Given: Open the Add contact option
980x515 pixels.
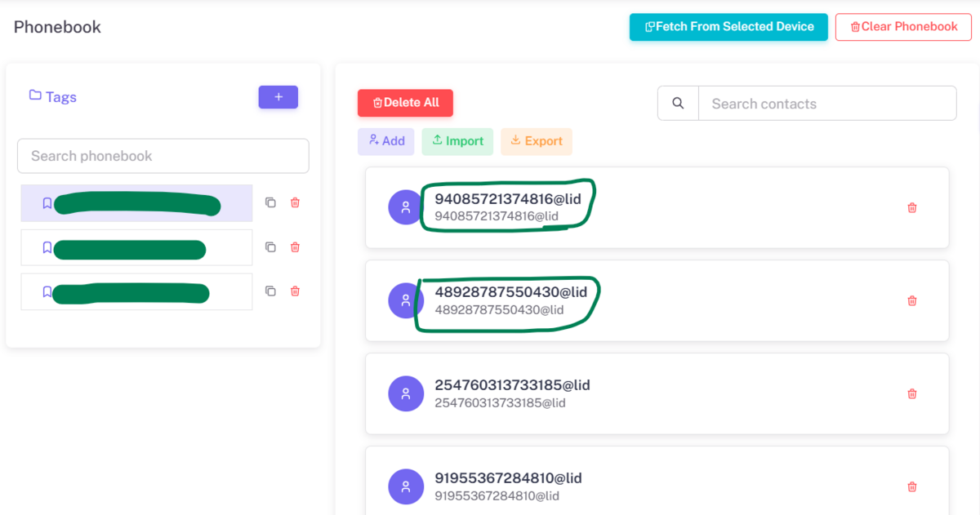Looking at the screenshot, I should pos(386,141).
